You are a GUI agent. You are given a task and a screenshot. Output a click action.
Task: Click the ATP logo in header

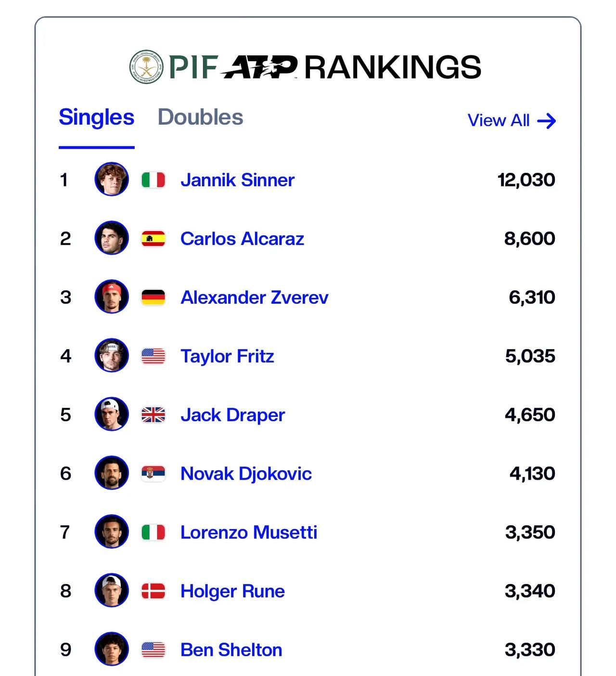tap(259, 67)
